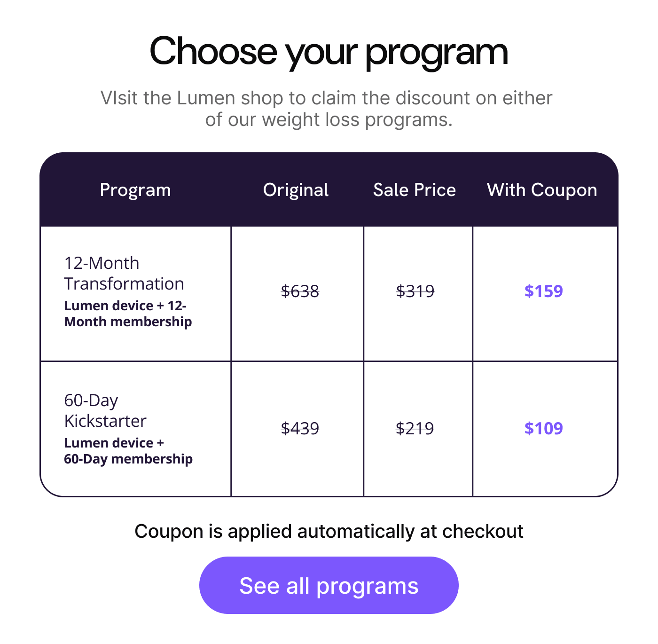The height and width of the screenshot is (644, 658).
Task: Click the struck-through $638 original price
Action: 300,291
